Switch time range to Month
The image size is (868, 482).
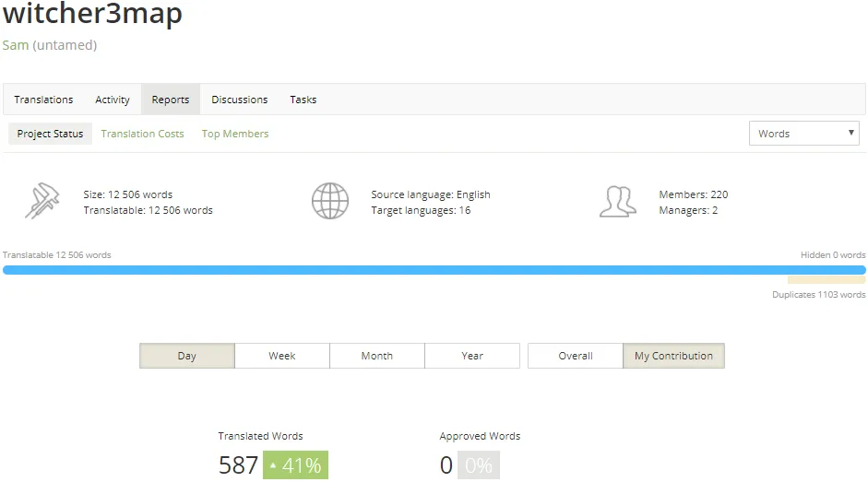377,356
